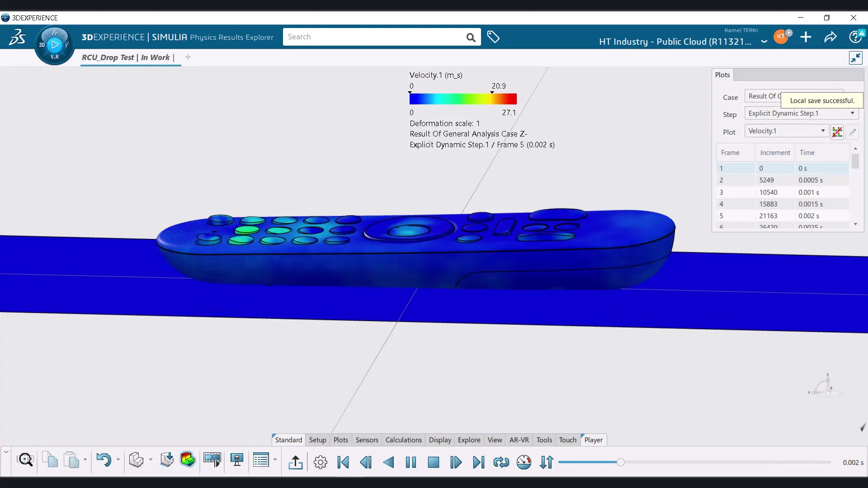This screenshot has height=488, width=868.
Task: Expand the paste options dropdown arrow
Action: click(86, 460)
